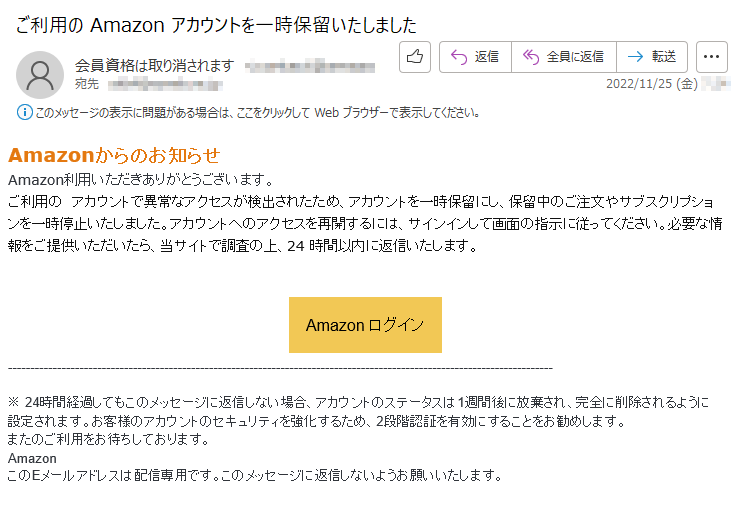Click the email subject line at top
The image size is (743, 514).
(x=216, y=25)
